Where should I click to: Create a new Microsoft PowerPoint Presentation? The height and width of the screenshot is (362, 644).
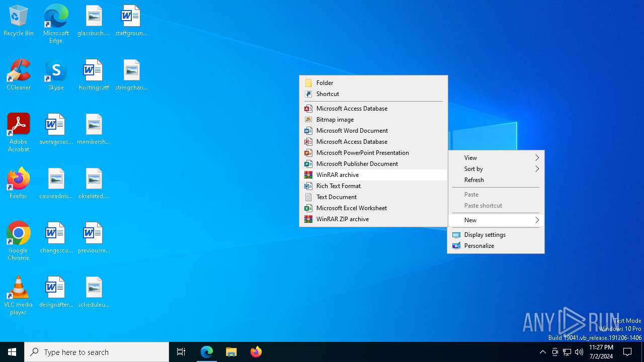373,153
